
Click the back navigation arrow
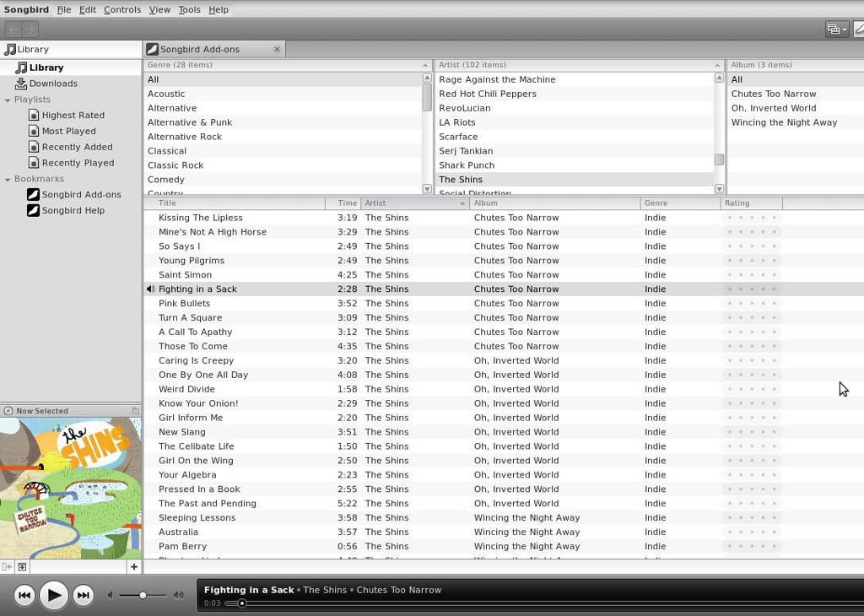[13, 30]
